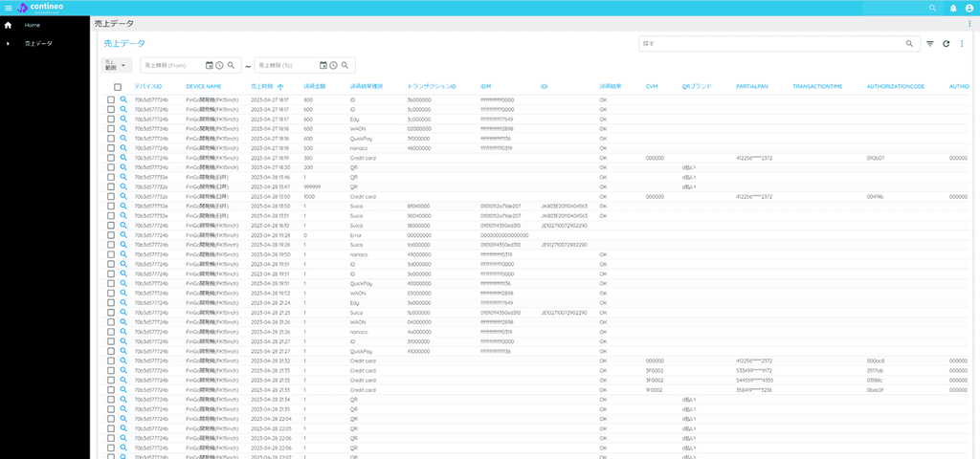The width and height of the screenshot is (980, 459).
Task: Sort by QRブランド column header
Action: 697,87
